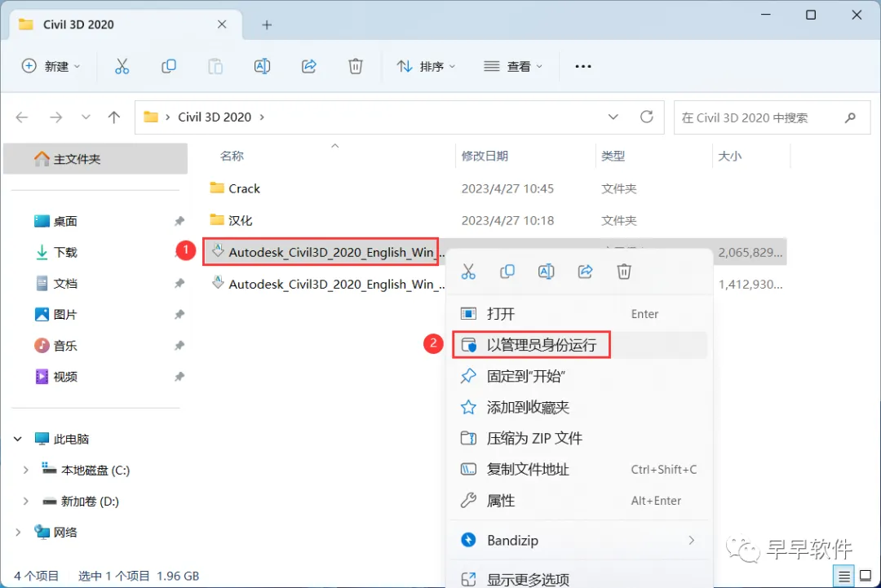Open a new tab with the plus button
881x588 pixels.
coord(267,24)
